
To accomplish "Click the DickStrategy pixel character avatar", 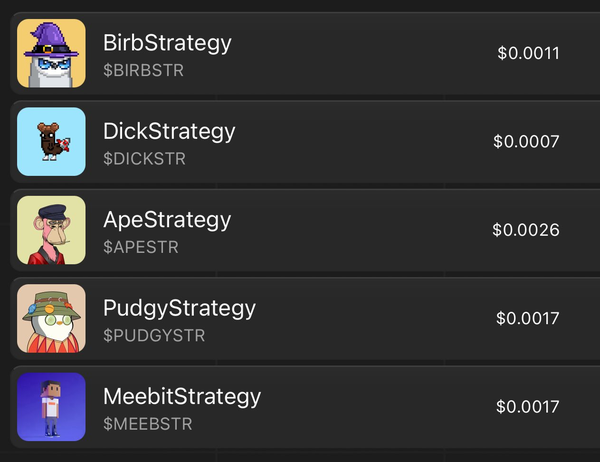I will pyautogui.click(x=51, y=142).
